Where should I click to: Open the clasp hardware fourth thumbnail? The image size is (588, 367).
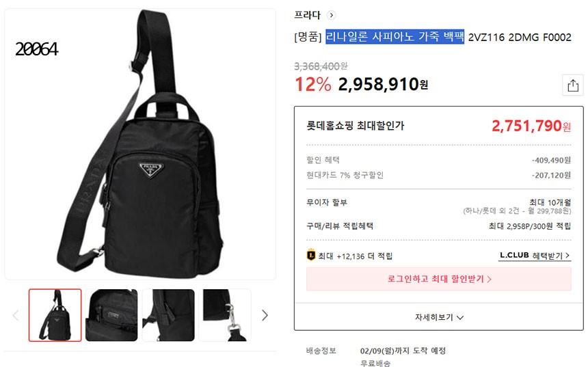(225, 315)
